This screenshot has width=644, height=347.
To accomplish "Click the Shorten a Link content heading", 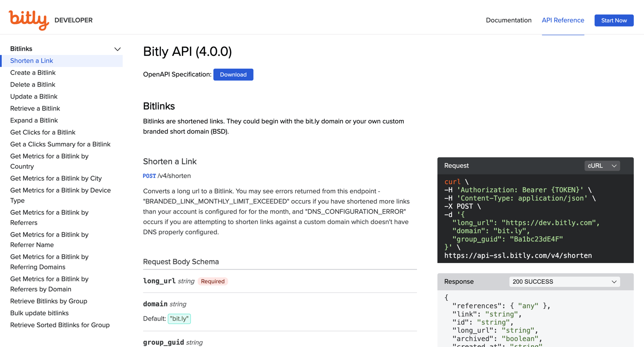I will [170, 162].
